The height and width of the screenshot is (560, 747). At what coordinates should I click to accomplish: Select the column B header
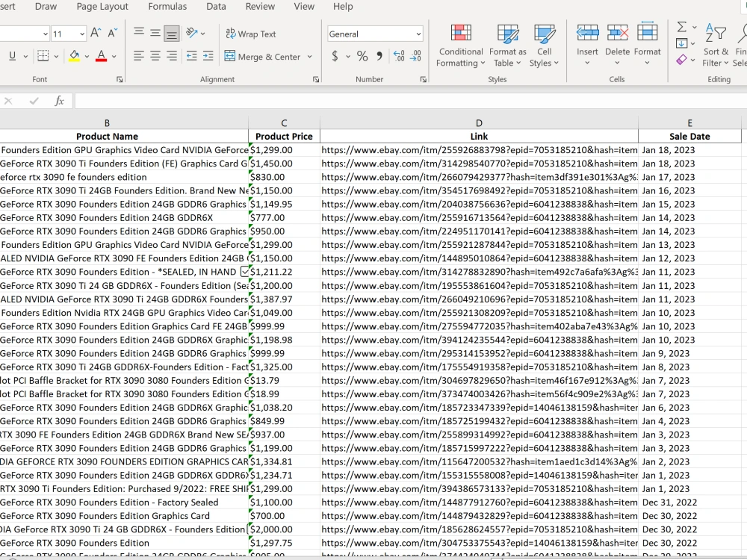click(107, 123)
